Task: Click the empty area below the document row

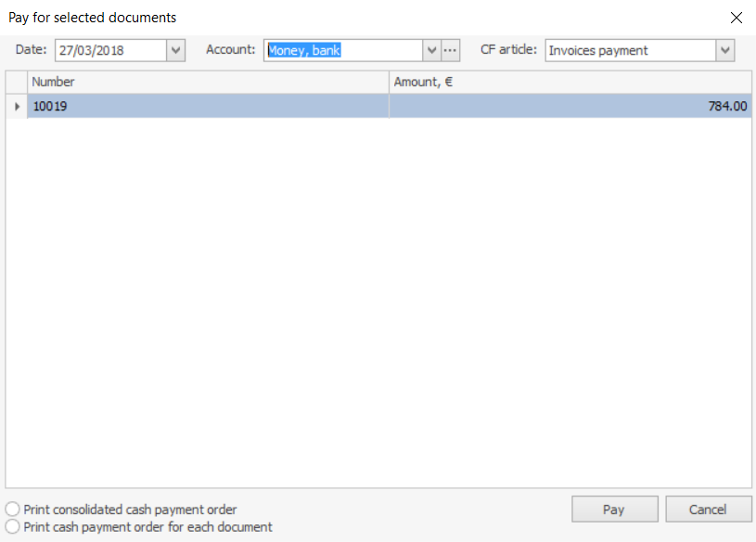Action: pos(378,297)
